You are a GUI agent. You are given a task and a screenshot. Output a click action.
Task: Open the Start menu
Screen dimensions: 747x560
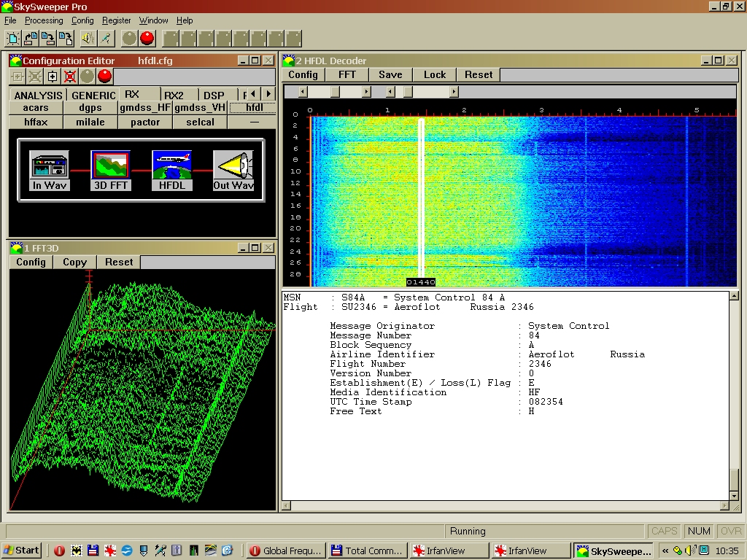(21, 551)
